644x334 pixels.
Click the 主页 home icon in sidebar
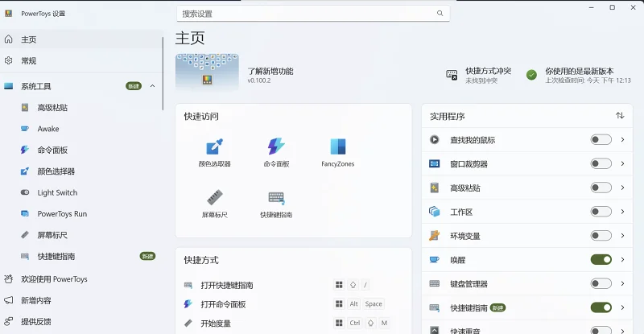tap(8, 39)
